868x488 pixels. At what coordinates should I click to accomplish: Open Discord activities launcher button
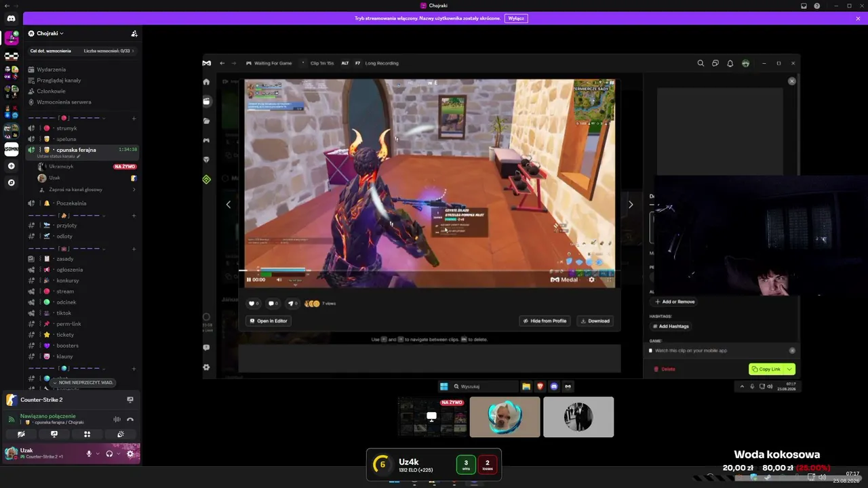[x=87, y=434]
